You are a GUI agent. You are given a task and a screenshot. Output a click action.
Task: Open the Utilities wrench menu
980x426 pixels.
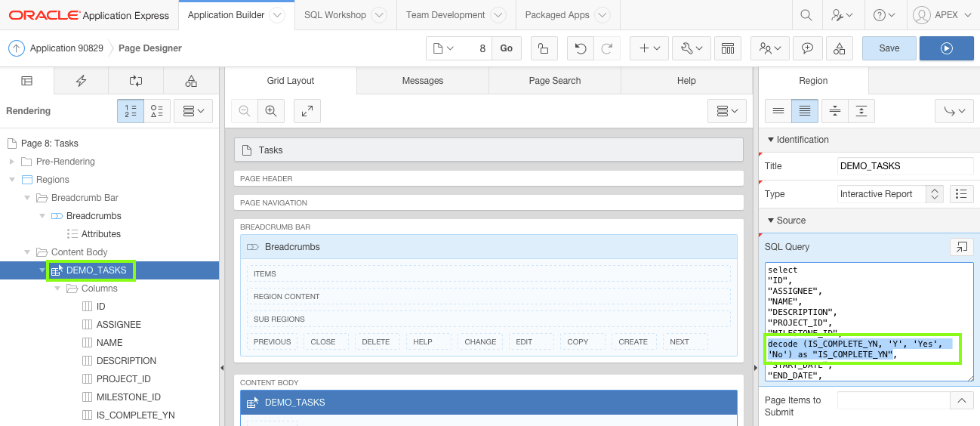click(x=691, y=48)
